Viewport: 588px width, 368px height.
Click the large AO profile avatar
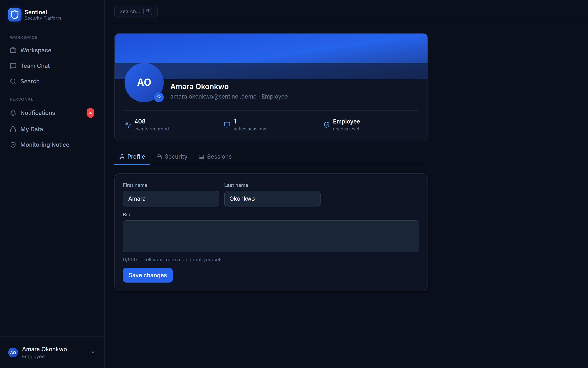pyautogui.click(x=144, y=83)
